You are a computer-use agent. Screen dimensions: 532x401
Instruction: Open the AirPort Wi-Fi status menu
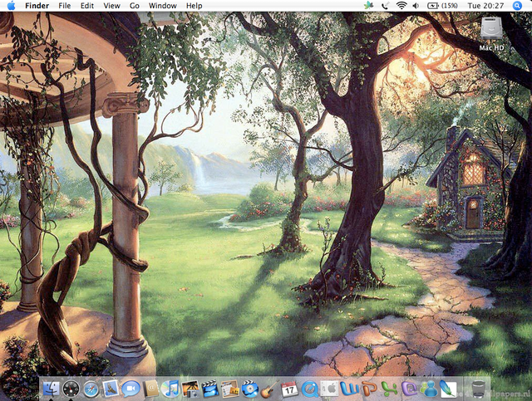[x=401, y=6]
